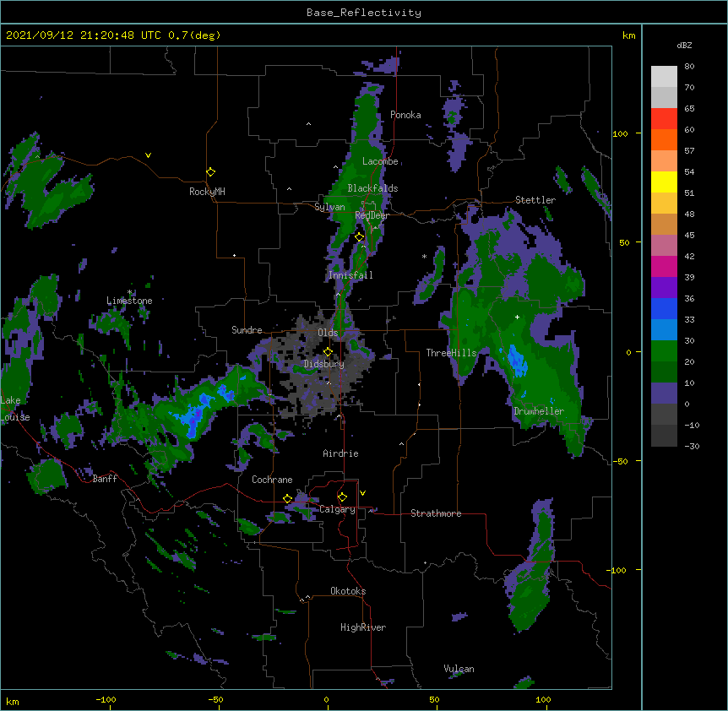The image size is (728, 711).
Task: Click the Blackfalds label
Action: (x=372, y=188)
